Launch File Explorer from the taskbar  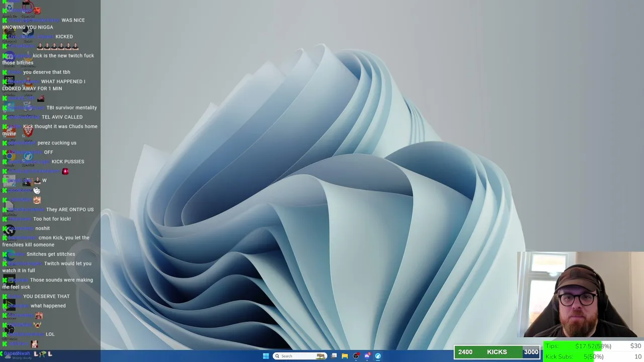[345, 356]
